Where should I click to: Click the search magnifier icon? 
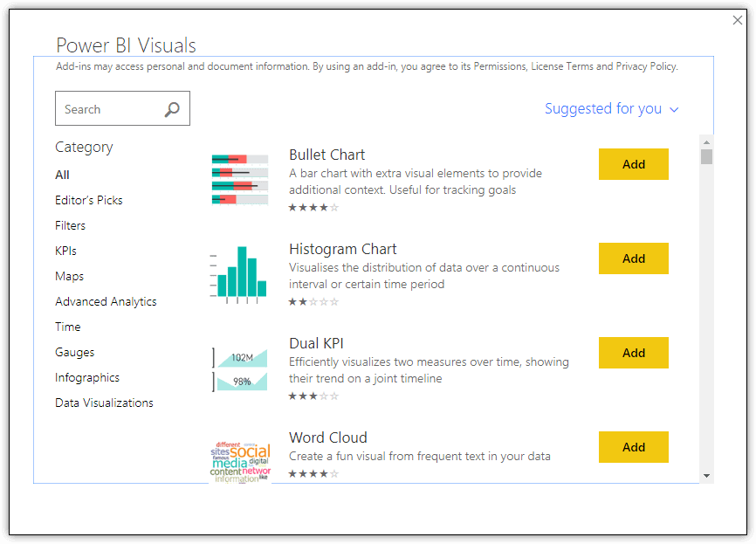coord(172,109)
